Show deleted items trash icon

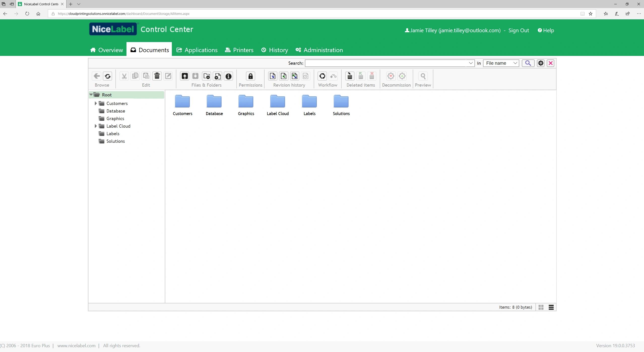350,76
